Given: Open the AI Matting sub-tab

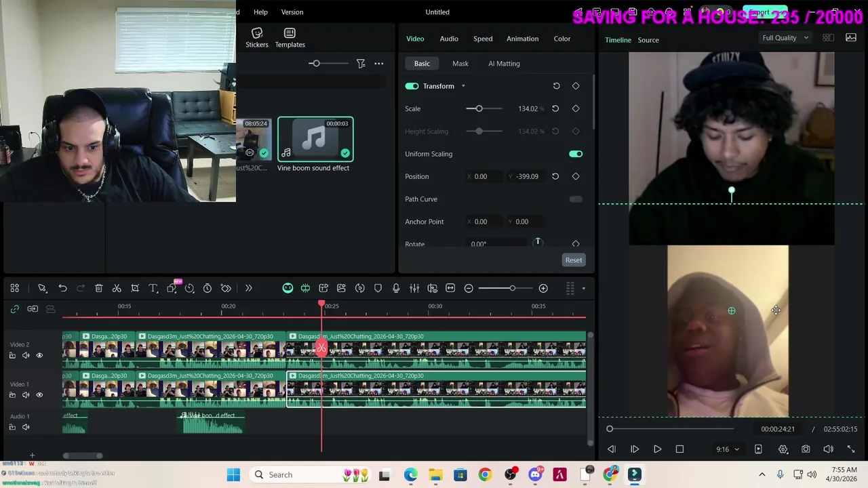Looking at the screenshot, I should click(504, 64).
